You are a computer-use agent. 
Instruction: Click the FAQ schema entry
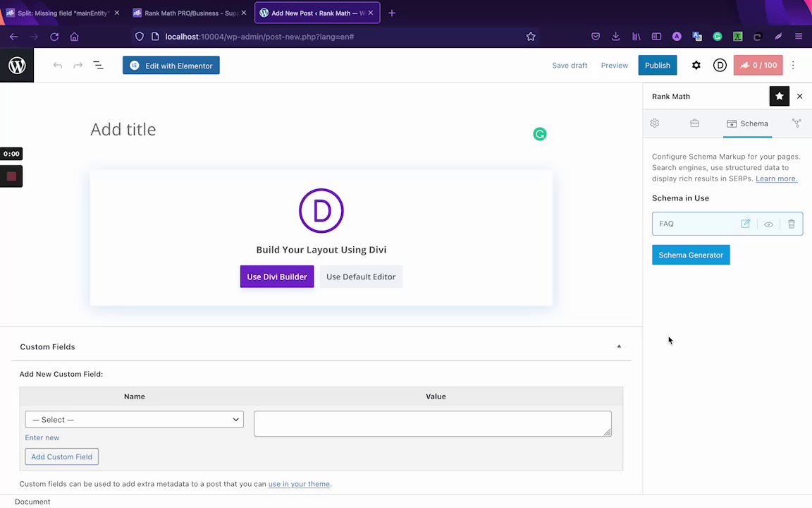point(727,224)
